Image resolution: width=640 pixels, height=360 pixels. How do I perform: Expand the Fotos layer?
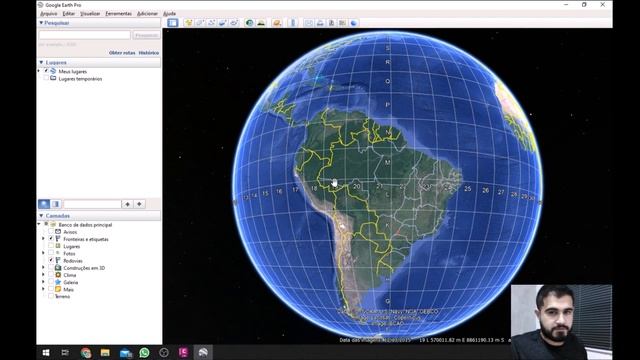[x=43, y=253]
